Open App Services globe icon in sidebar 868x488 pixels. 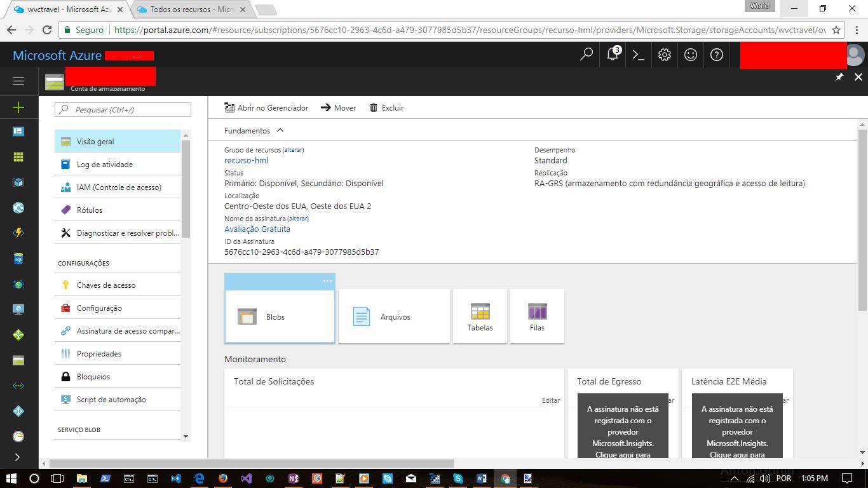[18, 208]
